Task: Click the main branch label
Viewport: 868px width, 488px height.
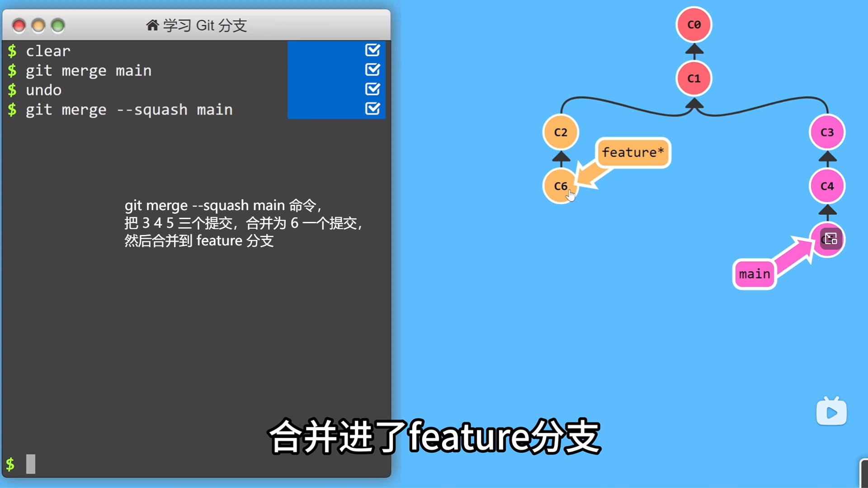Action: point(754,274)
